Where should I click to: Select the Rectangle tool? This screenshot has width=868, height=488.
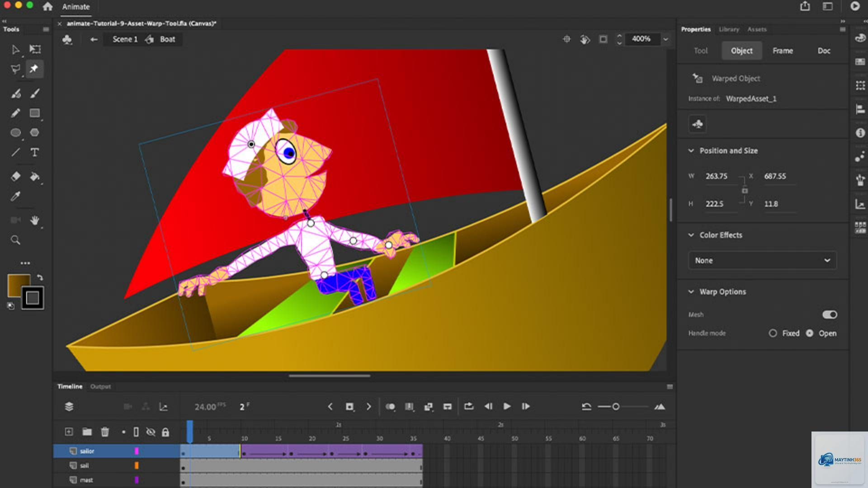(35, 113)
